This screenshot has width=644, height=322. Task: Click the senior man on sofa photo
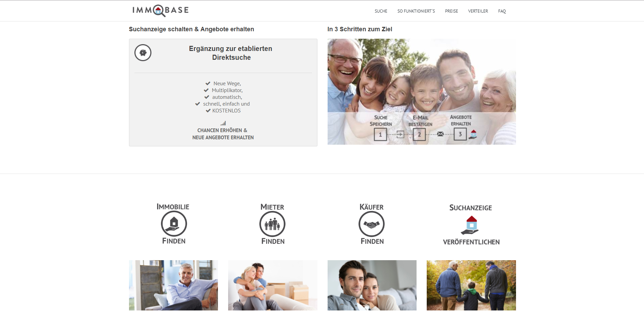pos(173,285)
